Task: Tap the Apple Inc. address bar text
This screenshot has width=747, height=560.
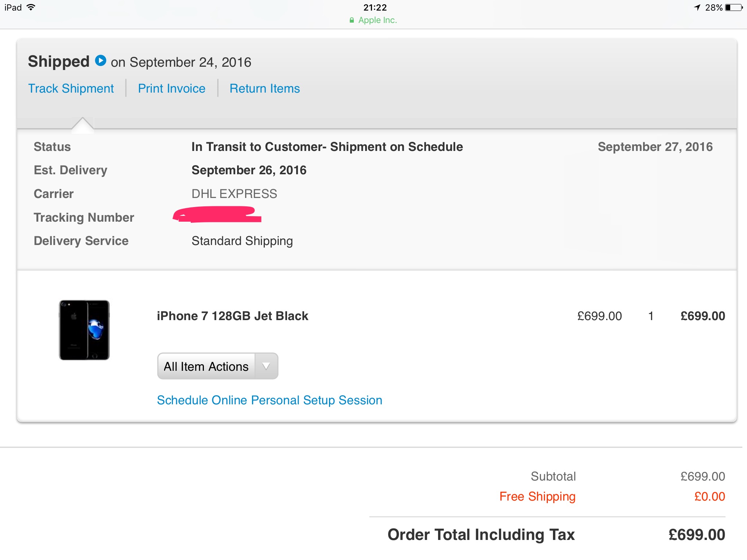Action: pos(378,20)
